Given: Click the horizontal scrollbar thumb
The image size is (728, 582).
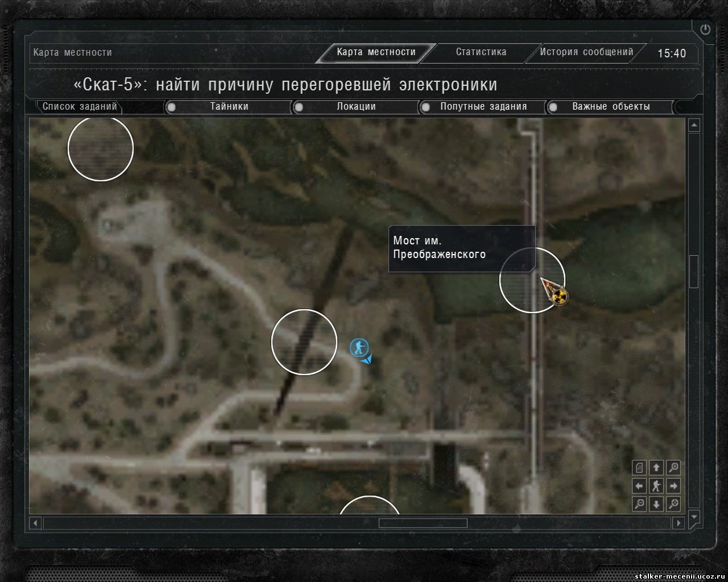Looking at the screenshot, I should [423, 523].
